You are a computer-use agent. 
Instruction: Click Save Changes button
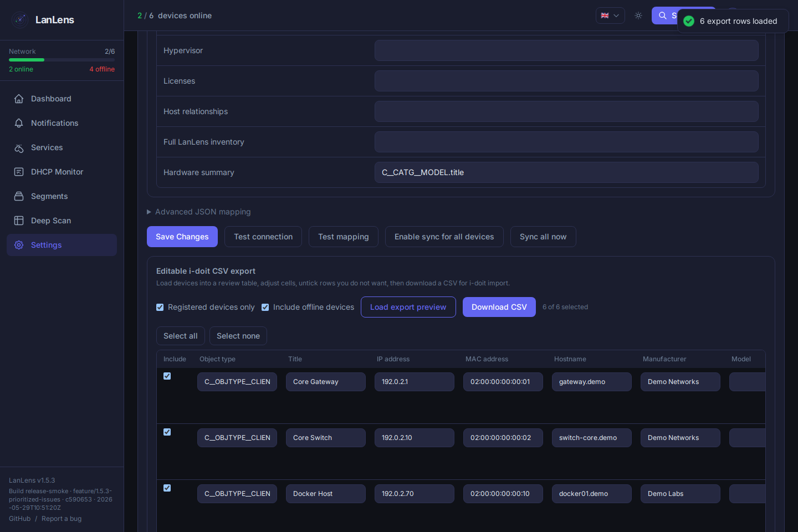182,237
